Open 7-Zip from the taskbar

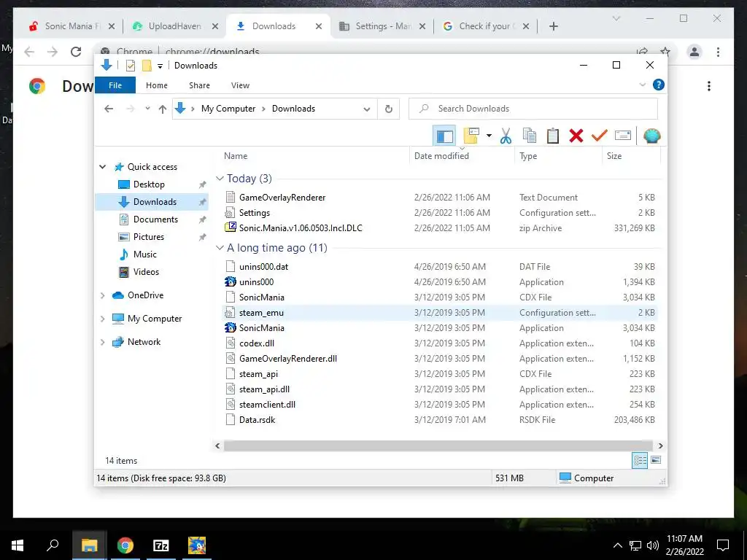(161, 545)
